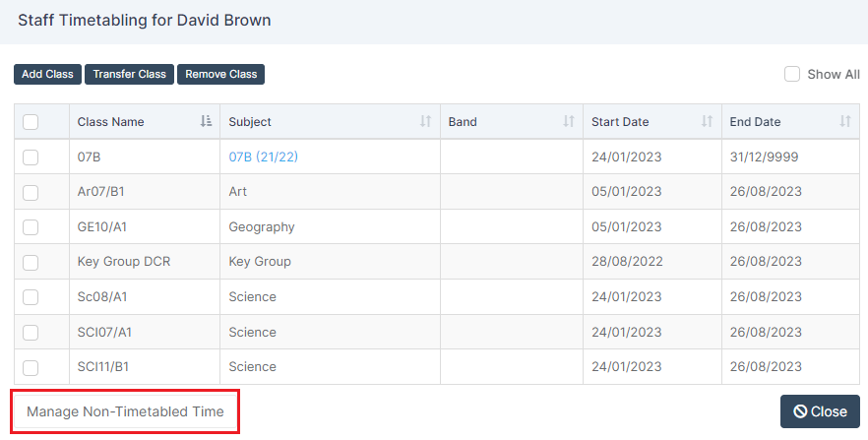The height and width of the screenshot is (440, 868).
Task: Open Manage Non-Timetabled Time
Action: click(125, 411)
